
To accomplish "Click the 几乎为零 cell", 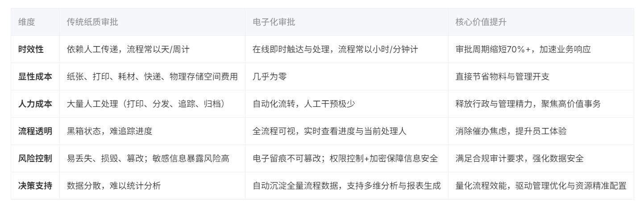I will pyautogui.click(x=270, y=76).
